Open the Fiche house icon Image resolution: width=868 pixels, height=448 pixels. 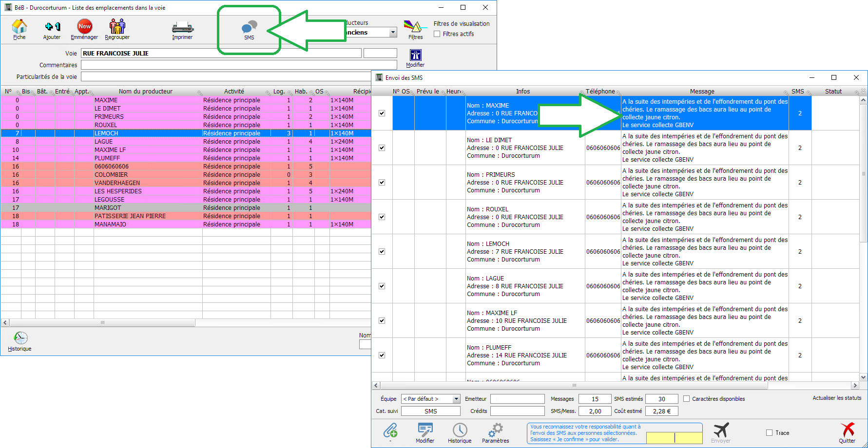(19, 28)
